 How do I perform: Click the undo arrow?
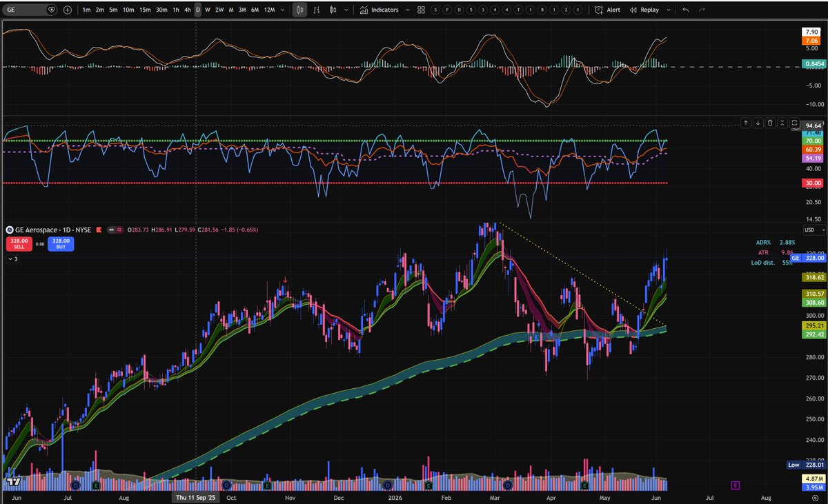[x=685, y=10]
